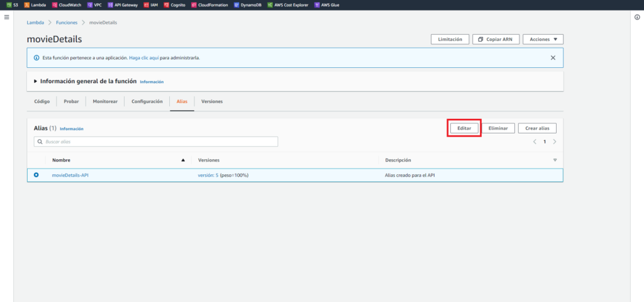Click the Copiar ARN button
644x302 pixels.
(496, 39)
